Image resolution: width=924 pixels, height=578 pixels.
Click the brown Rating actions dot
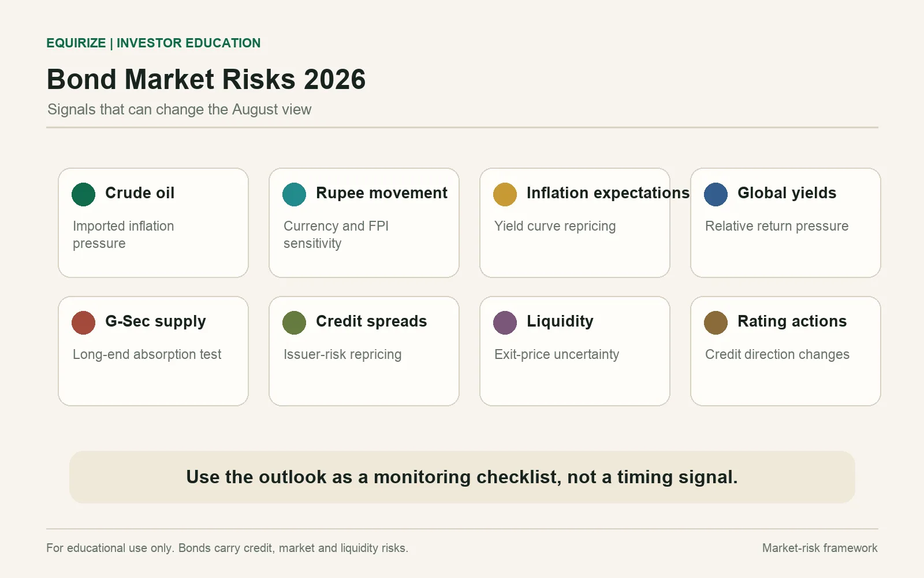(716, 323)
